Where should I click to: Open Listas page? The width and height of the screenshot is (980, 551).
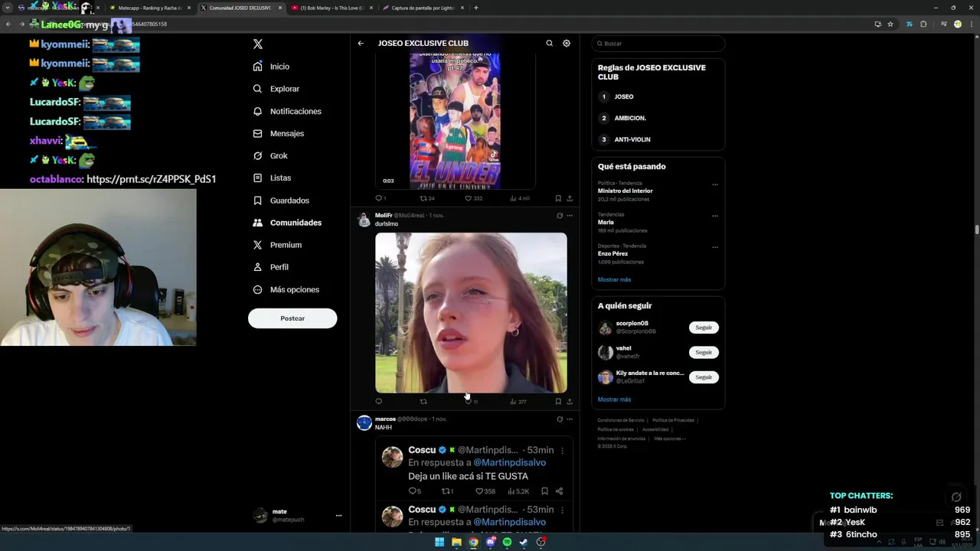tap(272, 178)
